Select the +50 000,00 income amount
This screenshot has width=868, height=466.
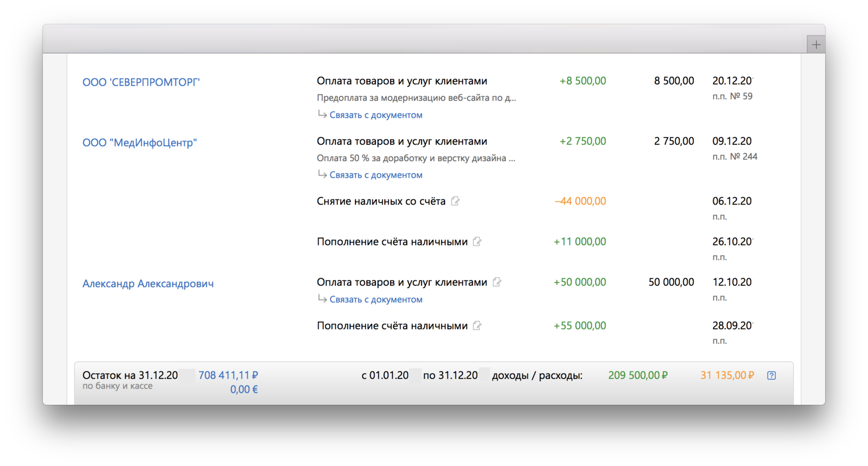580,282
